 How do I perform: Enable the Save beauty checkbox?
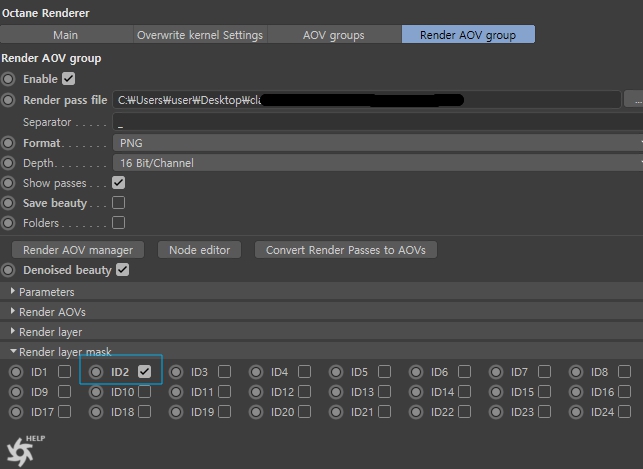119,203
